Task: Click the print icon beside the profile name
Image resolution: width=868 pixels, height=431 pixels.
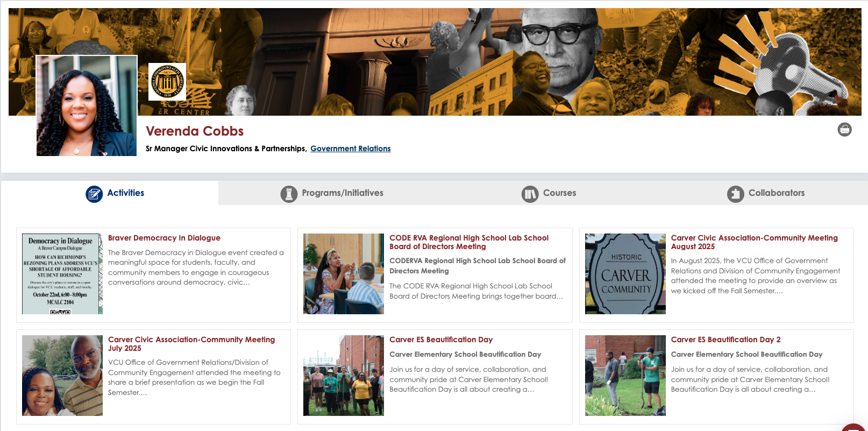Action: [x=844, y=130]
